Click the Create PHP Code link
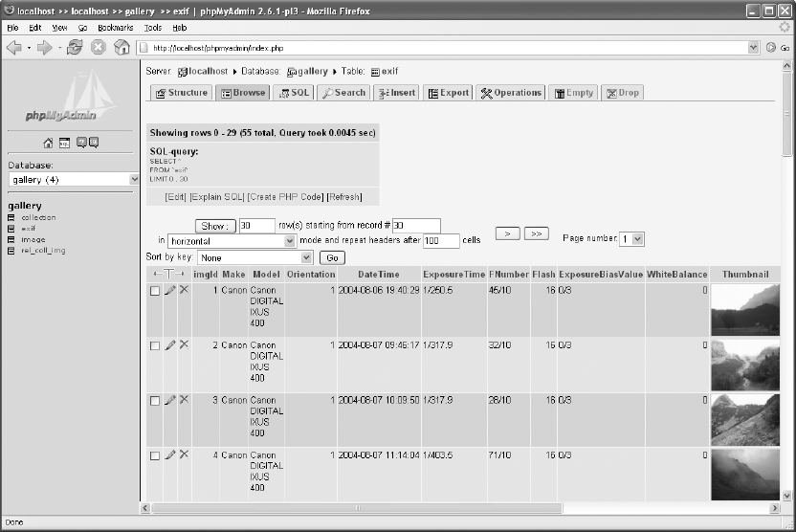 click(x=285, y=197)
